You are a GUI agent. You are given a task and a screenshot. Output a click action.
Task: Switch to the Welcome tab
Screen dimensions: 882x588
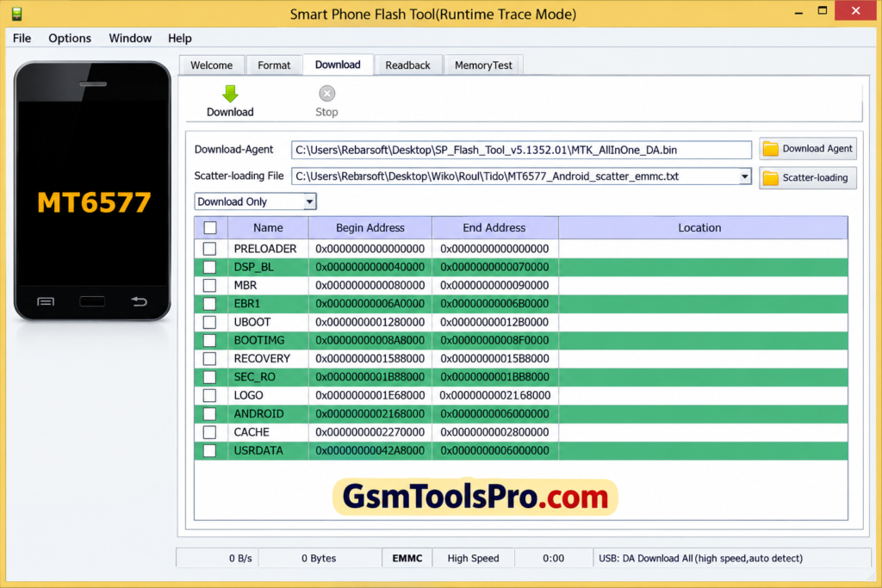tap(212, 65)
